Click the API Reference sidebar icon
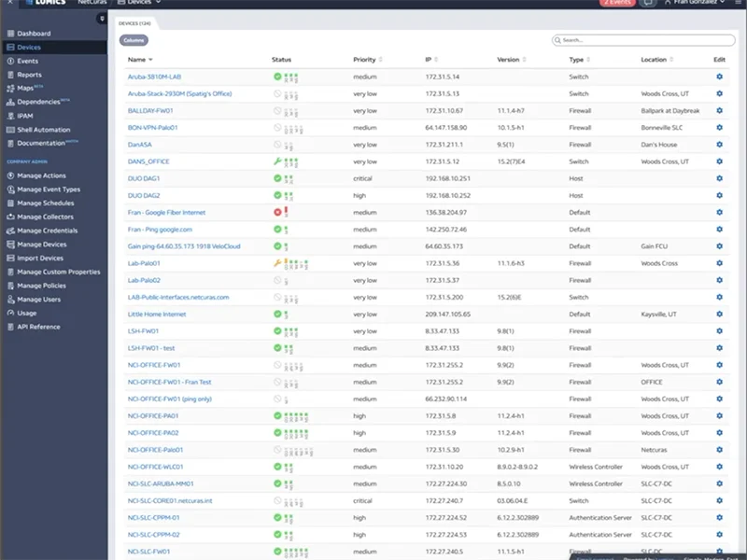The width and height of the screenshot is (747, 560). (x=10, y=327)
